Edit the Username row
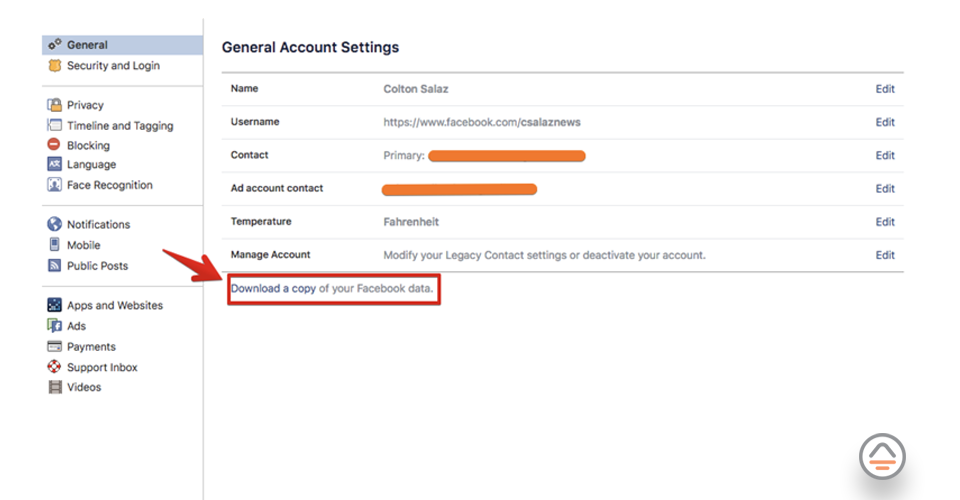Image resolution: width=960 pixels, height=500 pixels. [885, 122]
